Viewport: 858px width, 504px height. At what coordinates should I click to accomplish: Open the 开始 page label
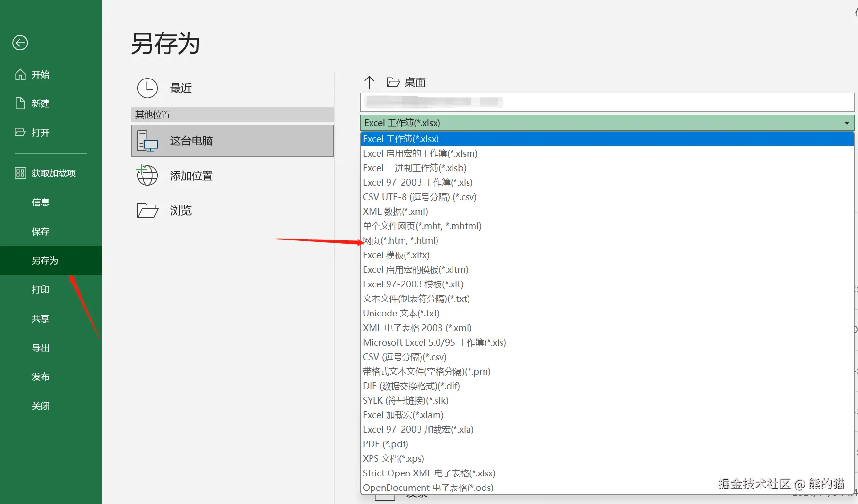pyautogui.click(x=41, y=74)
